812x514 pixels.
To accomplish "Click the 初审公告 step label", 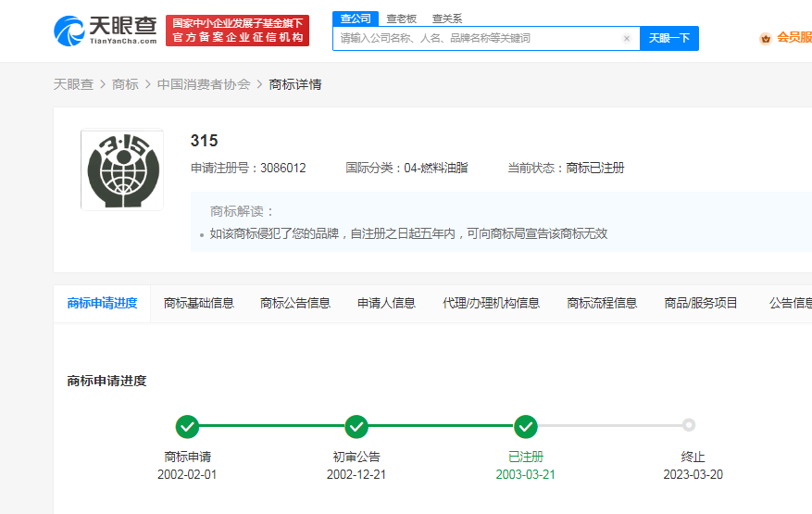I will (356, 457).
